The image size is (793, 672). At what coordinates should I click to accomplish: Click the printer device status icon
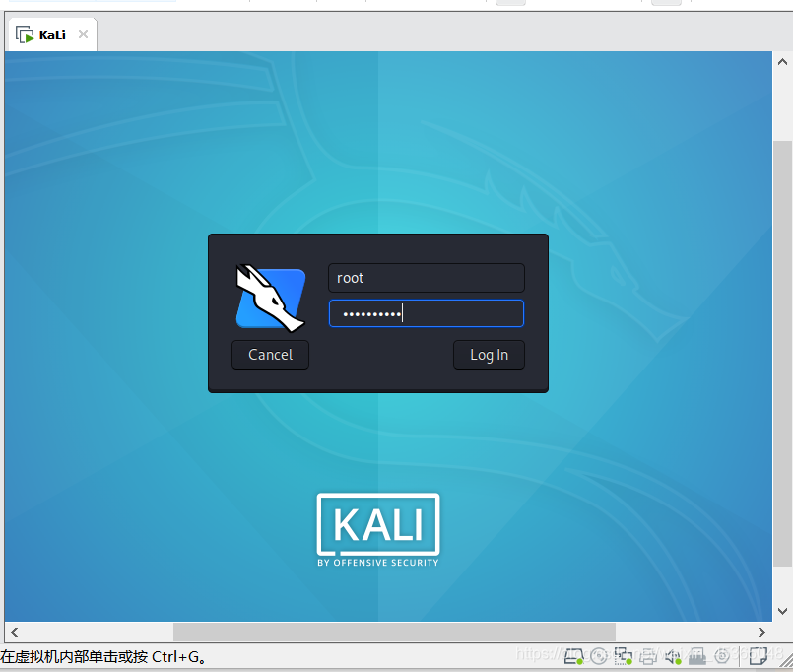pos(648,656)
